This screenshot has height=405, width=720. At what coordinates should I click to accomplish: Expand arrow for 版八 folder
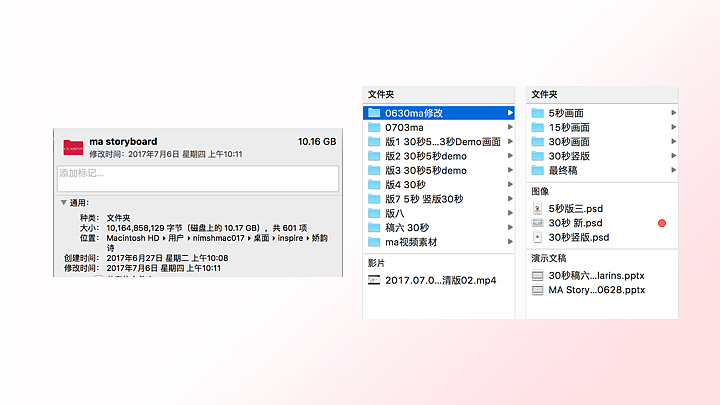coord(510,213)
